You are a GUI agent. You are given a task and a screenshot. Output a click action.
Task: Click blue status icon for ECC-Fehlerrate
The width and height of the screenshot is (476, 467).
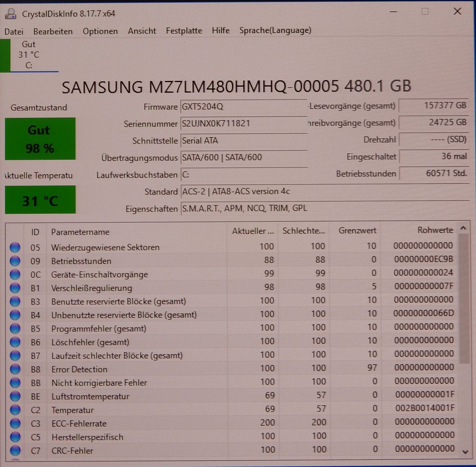pyautogui.click(x=15, y=423)
